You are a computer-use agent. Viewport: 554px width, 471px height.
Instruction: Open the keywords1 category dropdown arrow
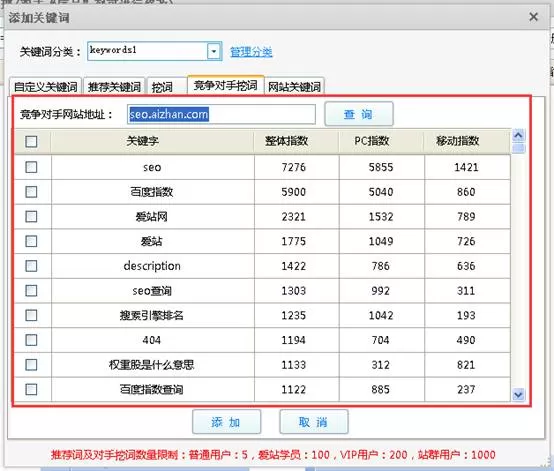pyautogui.click(x=213, y=52)
